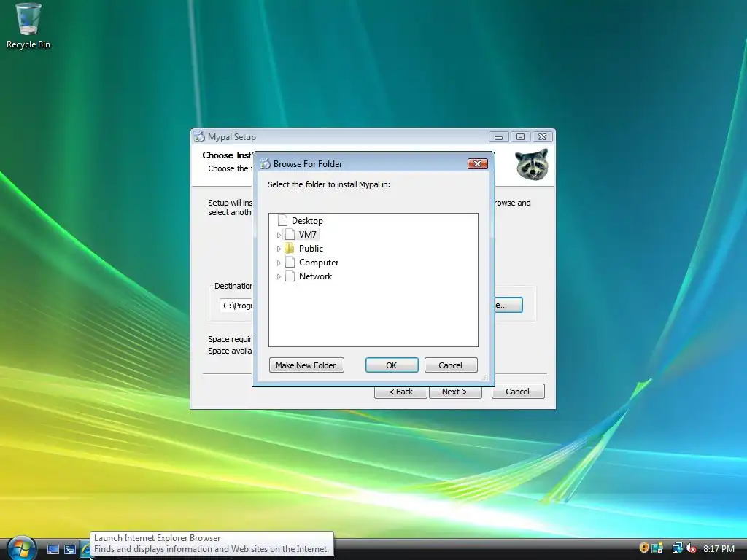Click the partially hidden Browse button
The width and height of the screenshot is (747, 560).
(x=508, y=305)
